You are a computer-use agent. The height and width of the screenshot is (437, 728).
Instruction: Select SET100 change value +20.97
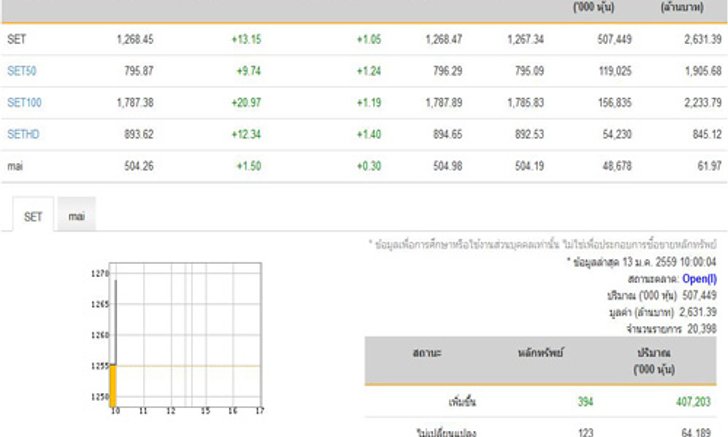(x=247, y=102)
